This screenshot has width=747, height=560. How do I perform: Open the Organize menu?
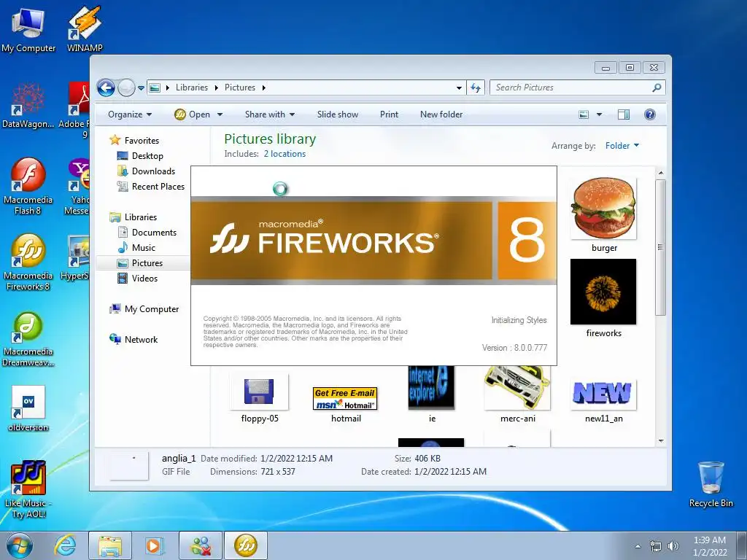pyautogui.click(x=130, y=114)
